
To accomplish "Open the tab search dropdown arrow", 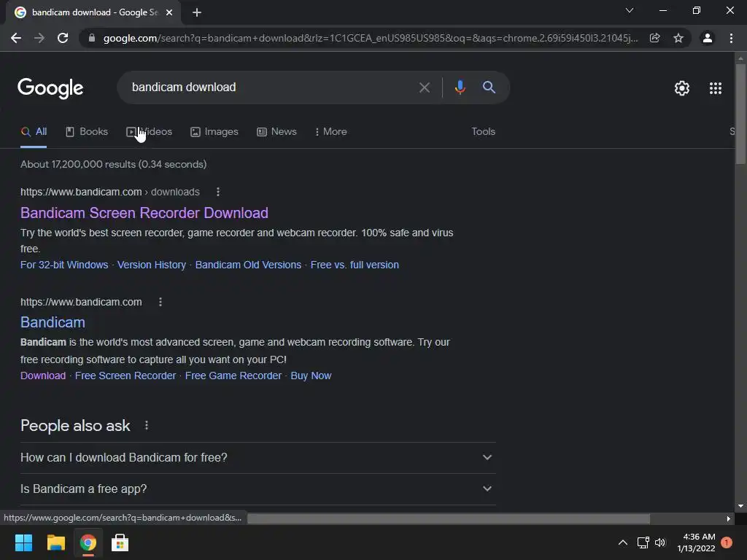I will coord(630,10).
